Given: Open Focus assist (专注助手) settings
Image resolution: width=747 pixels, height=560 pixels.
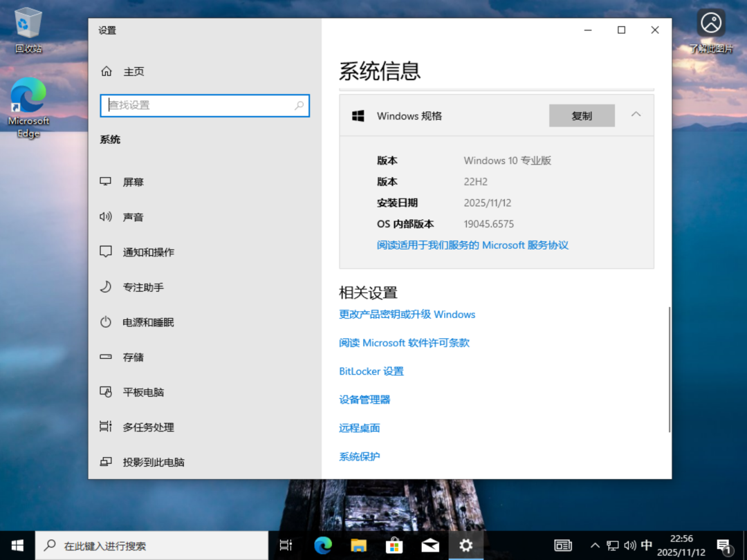Looking at the screenshot, I should 142,287.
